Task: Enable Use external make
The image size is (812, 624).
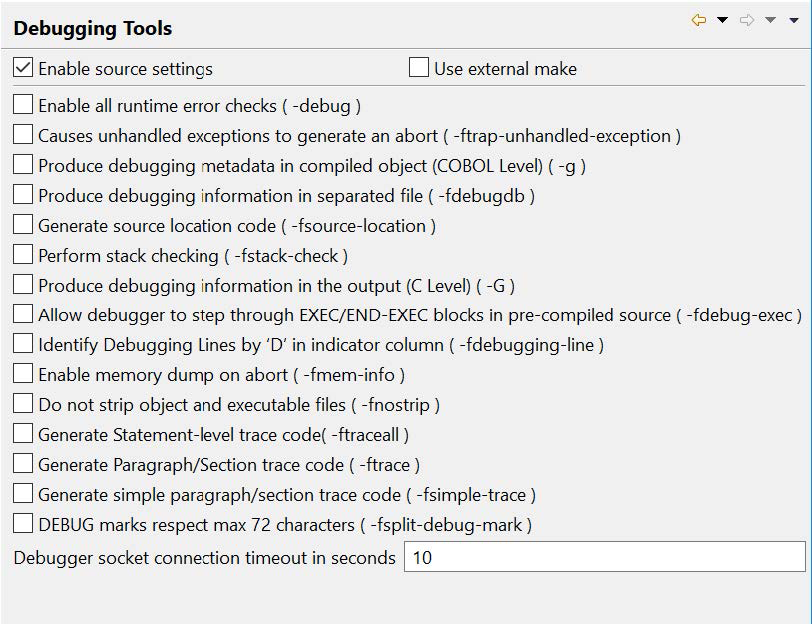Action: point(418,67)
